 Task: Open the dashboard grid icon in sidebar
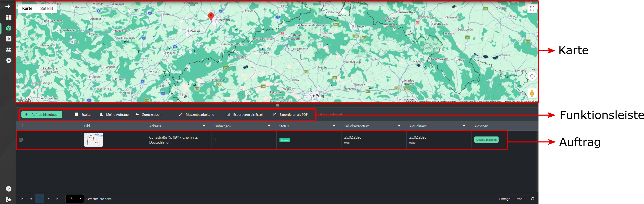coord(8,17)
